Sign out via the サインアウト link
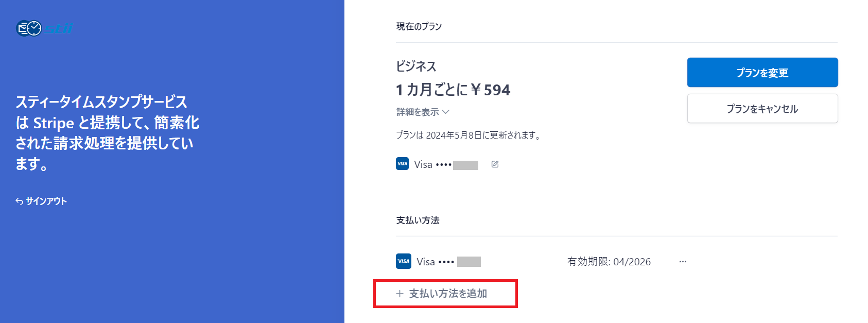 [46, 201]
